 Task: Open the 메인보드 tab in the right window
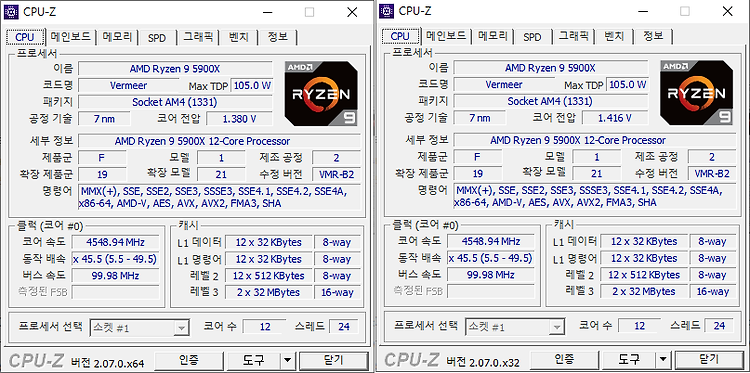[x=445, y=36]
